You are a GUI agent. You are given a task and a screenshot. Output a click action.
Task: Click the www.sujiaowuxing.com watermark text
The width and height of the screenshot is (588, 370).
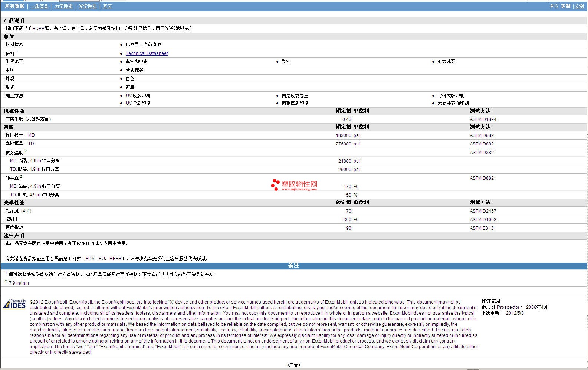click(299, 189)
